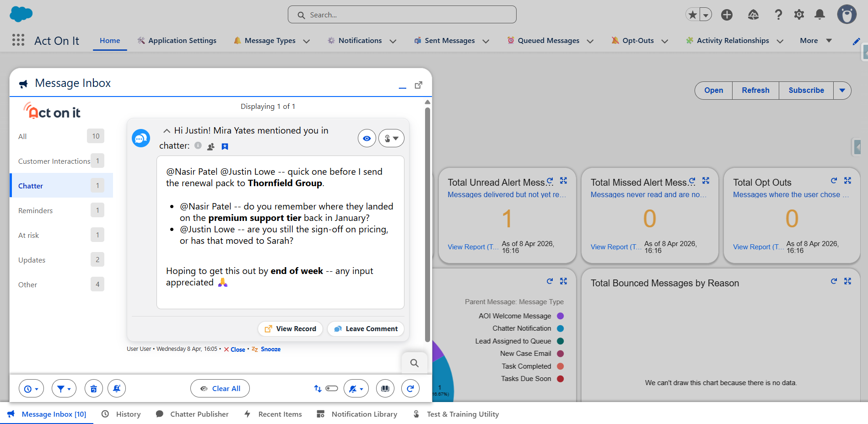
Task: Open the clock filter dropdown in bottom toolbar
Action: (x=31, y=388)
